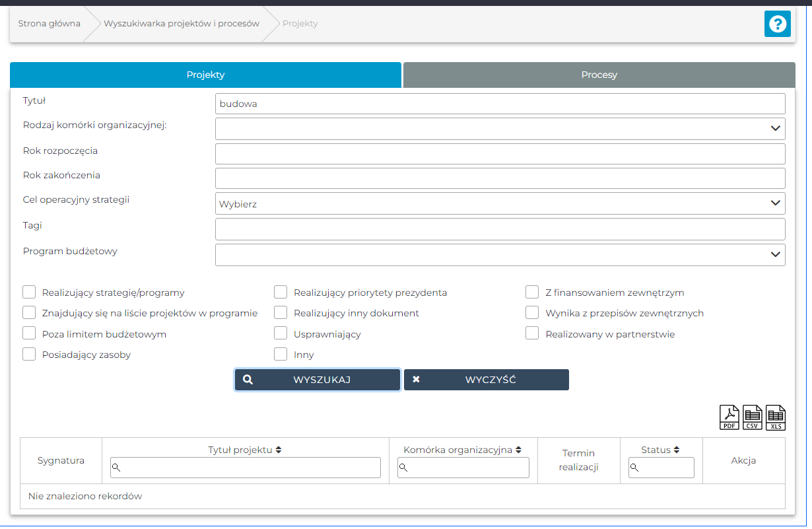This screenshot has width=812, height=529.
Task: Click the WYCZYŚĆ clear button
Action: pyautogui.click(x=486, y=380)
